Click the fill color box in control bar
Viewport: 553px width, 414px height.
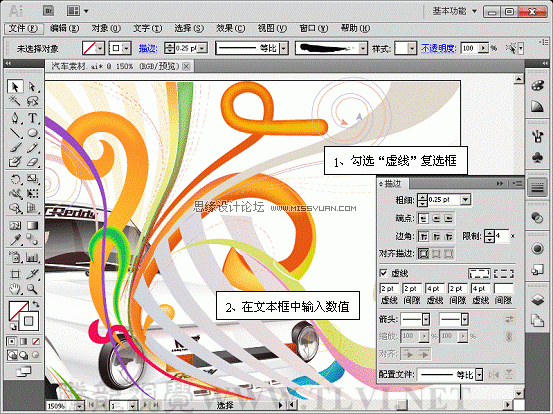coord(93,48)
